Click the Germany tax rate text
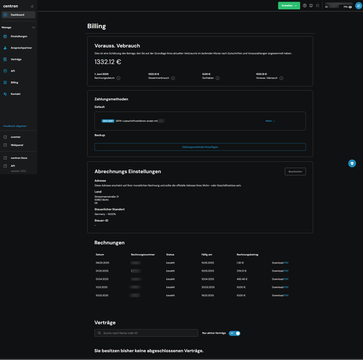The height and width of the screenshot is (360, 363). point(105,214)
